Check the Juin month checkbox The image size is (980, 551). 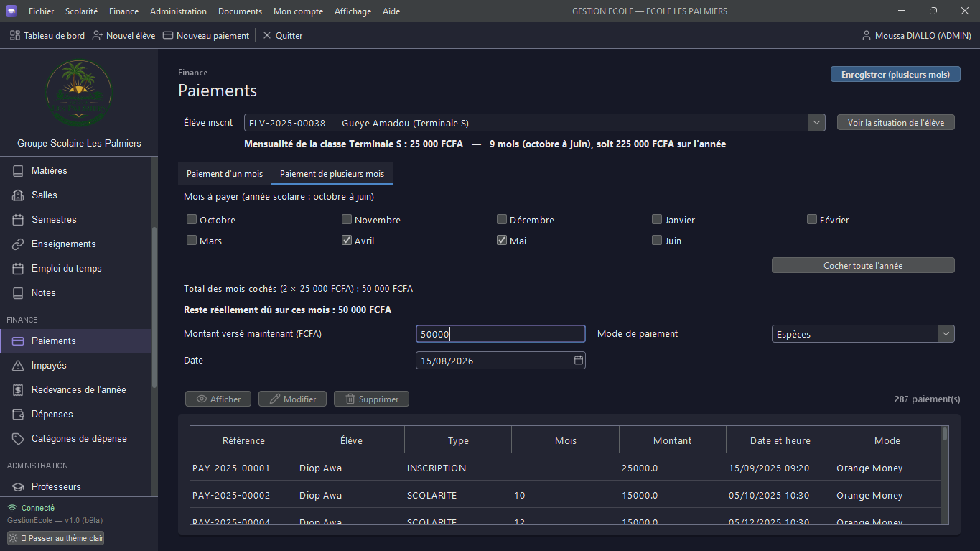click(657, 240)
